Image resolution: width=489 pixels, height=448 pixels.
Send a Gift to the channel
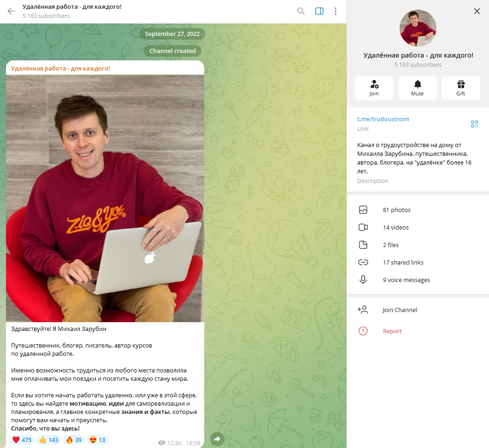click(x=460, y=88)
